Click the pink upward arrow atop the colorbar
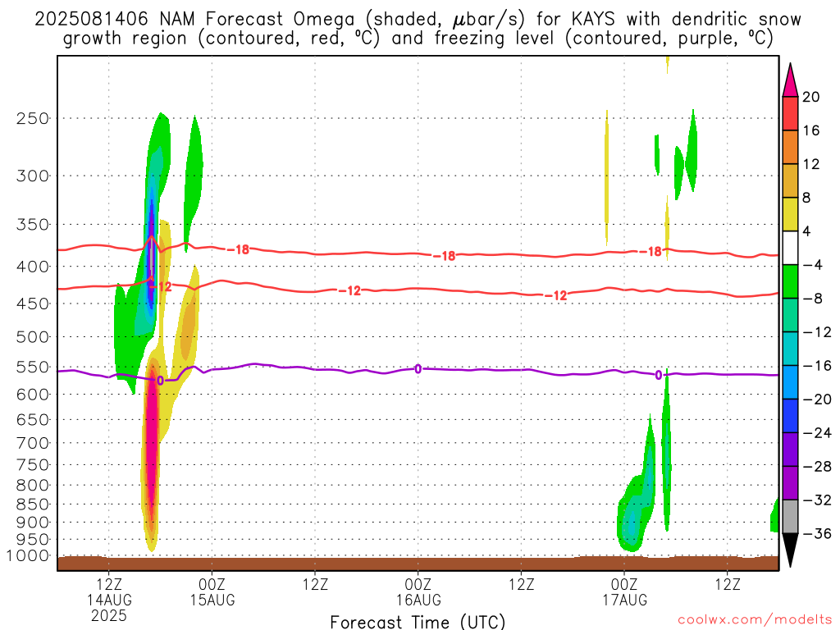 click(x=790, y=81)
